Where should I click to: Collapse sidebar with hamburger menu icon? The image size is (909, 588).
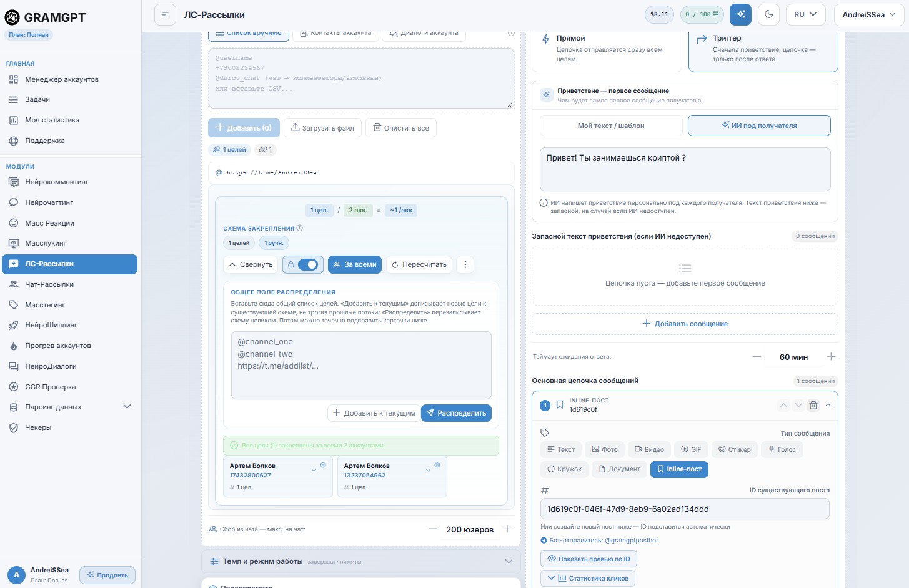165,14
